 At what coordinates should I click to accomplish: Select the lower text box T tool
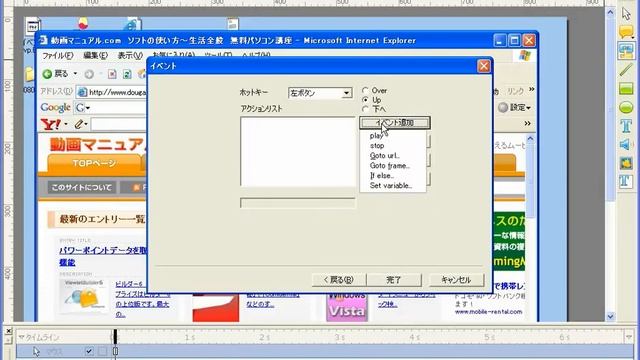pos(626,181)
